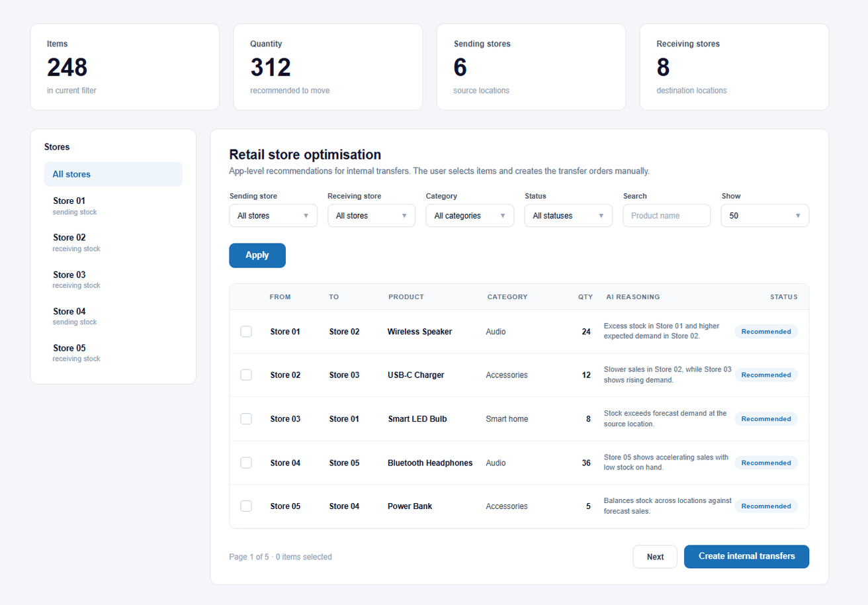Open Store 04 in the Stores sidebar
This screenshot has height=605, width=868.
[x=113, y=316]
